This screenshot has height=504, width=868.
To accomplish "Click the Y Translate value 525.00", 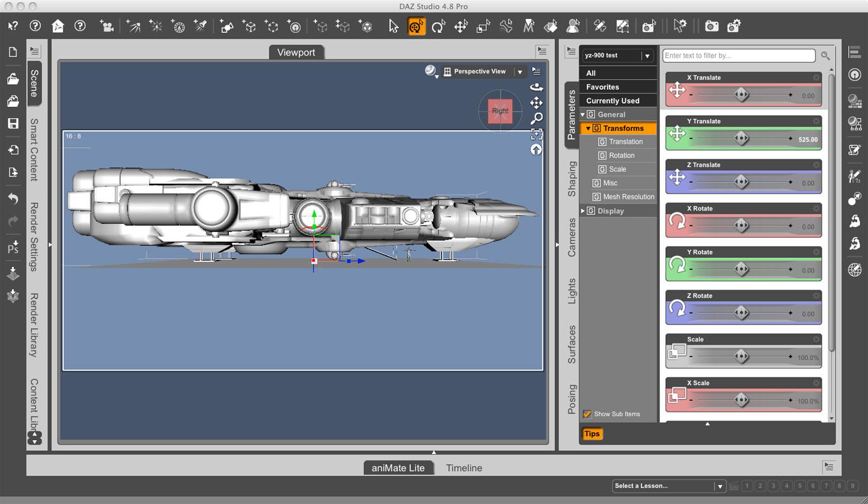I will pos(808,140).
